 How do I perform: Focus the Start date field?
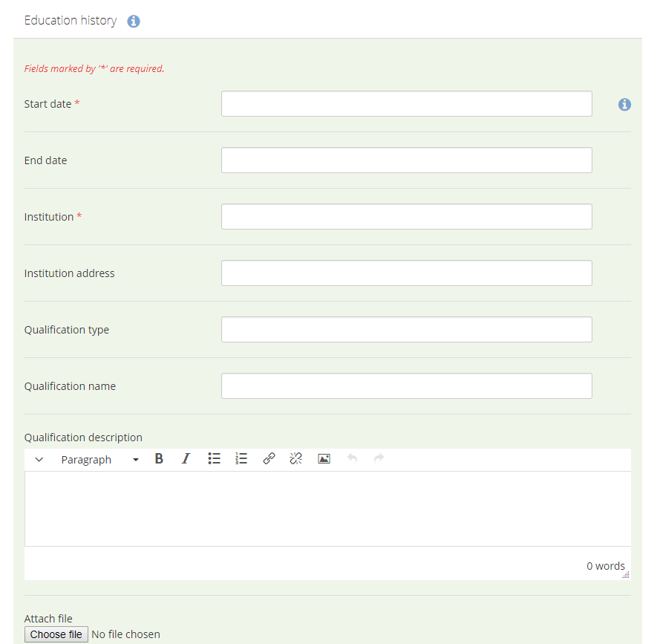tap(406, 104)
